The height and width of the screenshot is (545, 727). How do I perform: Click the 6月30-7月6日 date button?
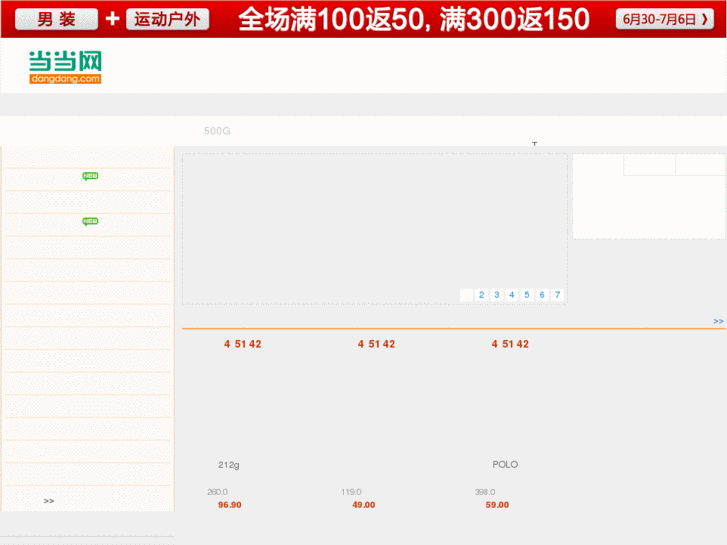[664, 19]
